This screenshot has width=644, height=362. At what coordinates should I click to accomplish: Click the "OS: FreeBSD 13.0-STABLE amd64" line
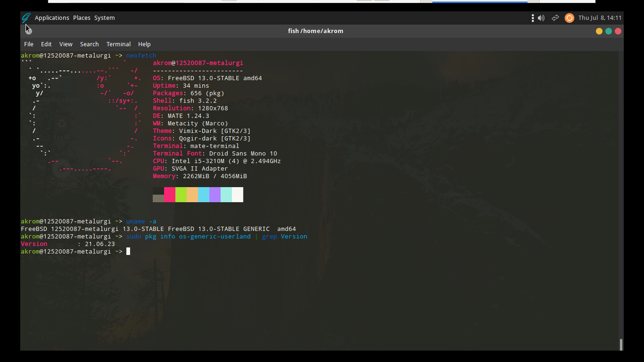[207, 78]
